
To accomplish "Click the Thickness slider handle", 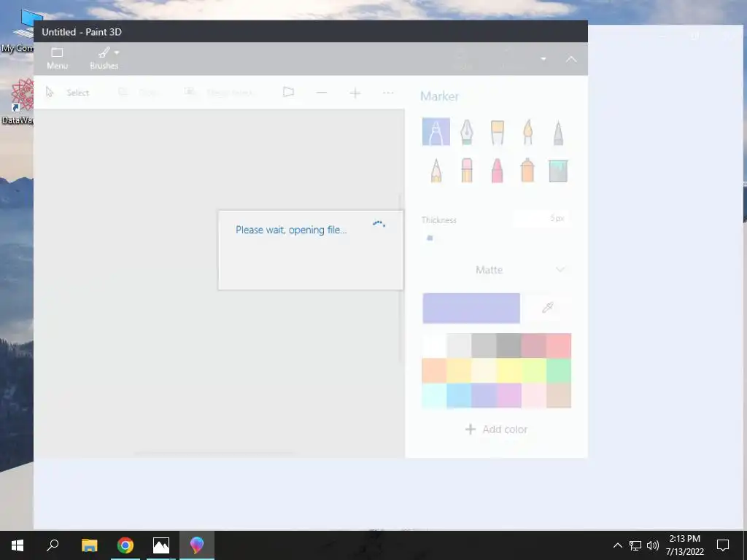I will 430,238.
